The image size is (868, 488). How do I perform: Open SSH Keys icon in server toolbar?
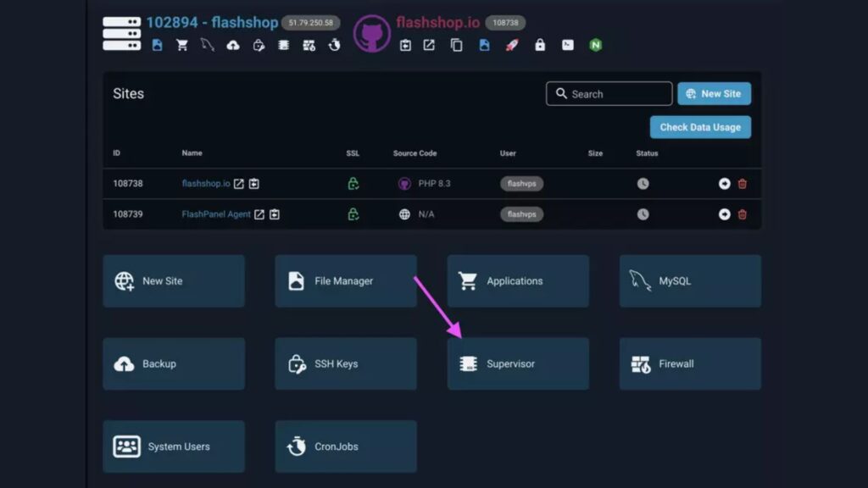pos(259,46)
